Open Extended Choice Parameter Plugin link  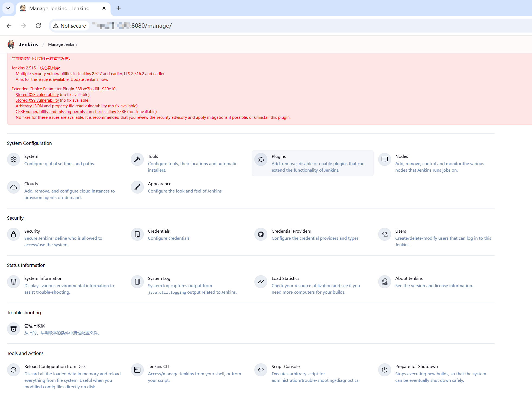(63, 89)
